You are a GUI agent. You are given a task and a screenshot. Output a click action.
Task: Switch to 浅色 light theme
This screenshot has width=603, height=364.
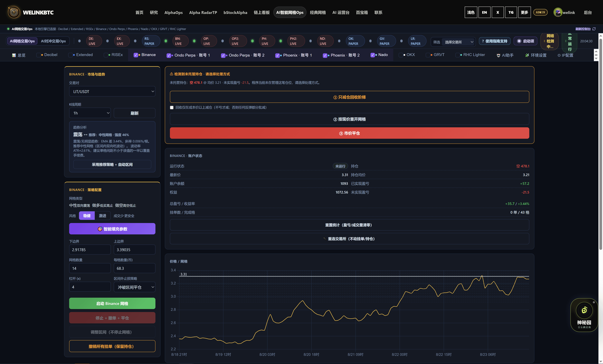(471, 12)
